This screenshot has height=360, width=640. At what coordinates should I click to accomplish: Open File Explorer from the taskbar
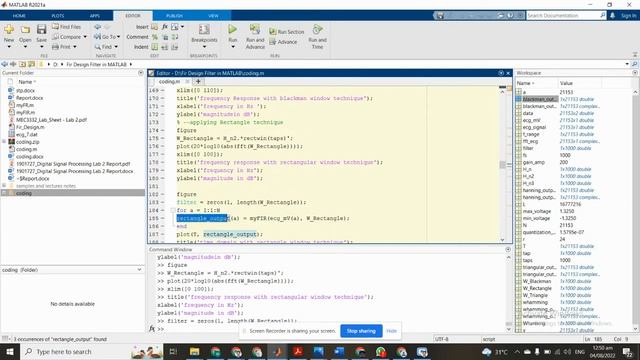tap(194, 351)
